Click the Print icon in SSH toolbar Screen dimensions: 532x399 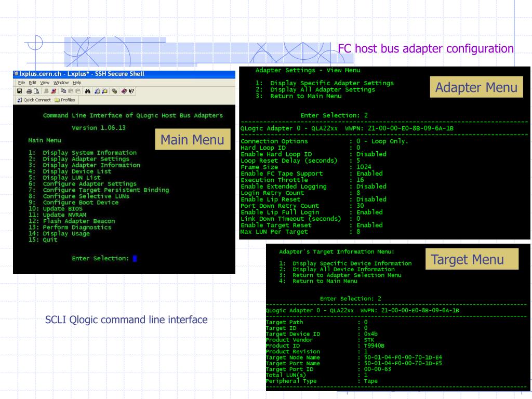[29, 91]
